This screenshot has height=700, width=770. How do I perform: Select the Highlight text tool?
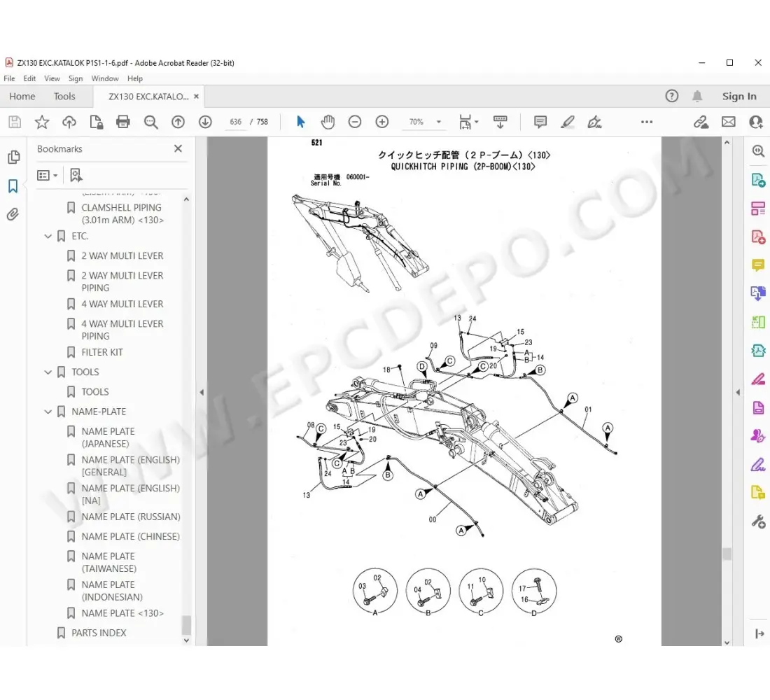(x=568, y=122)
